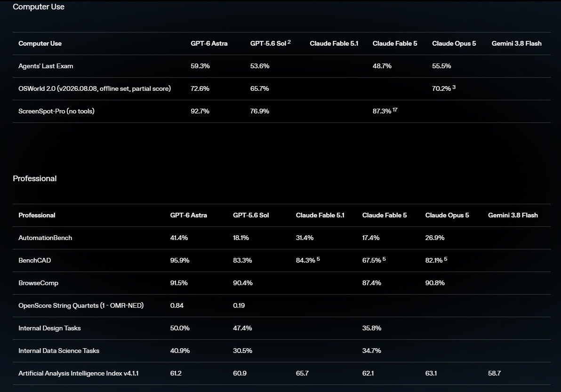Click the 35.8% Internal Design Tasks score
561x392 pixels.
click(x=372, y=328)
